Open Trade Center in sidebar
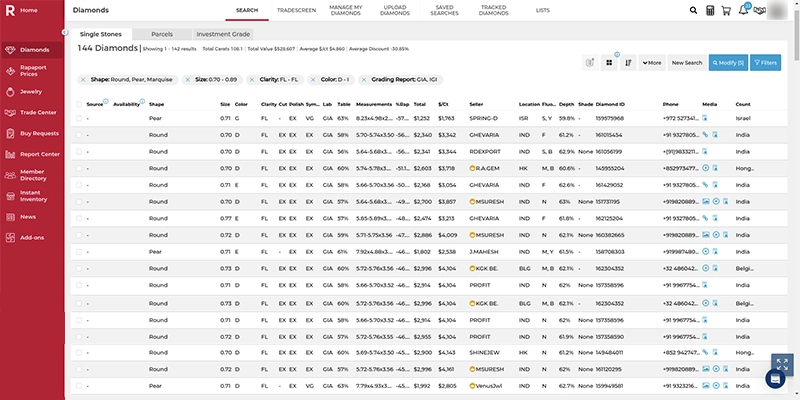The width and height of the screenshot is (800, 400). tap(32, 112)
